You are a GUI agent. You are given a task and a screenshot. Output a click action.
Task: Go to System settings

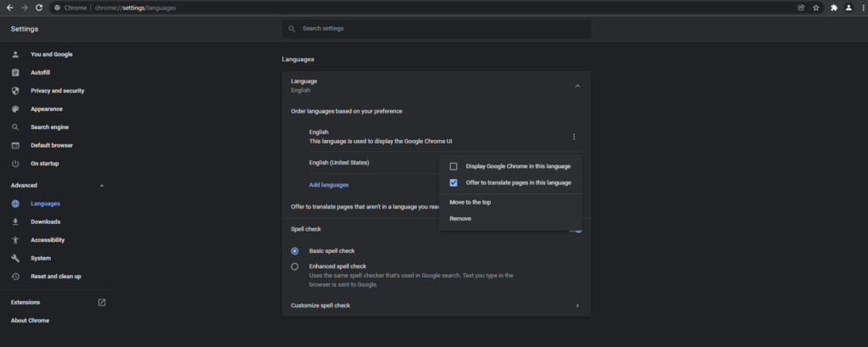pos(41,258)
